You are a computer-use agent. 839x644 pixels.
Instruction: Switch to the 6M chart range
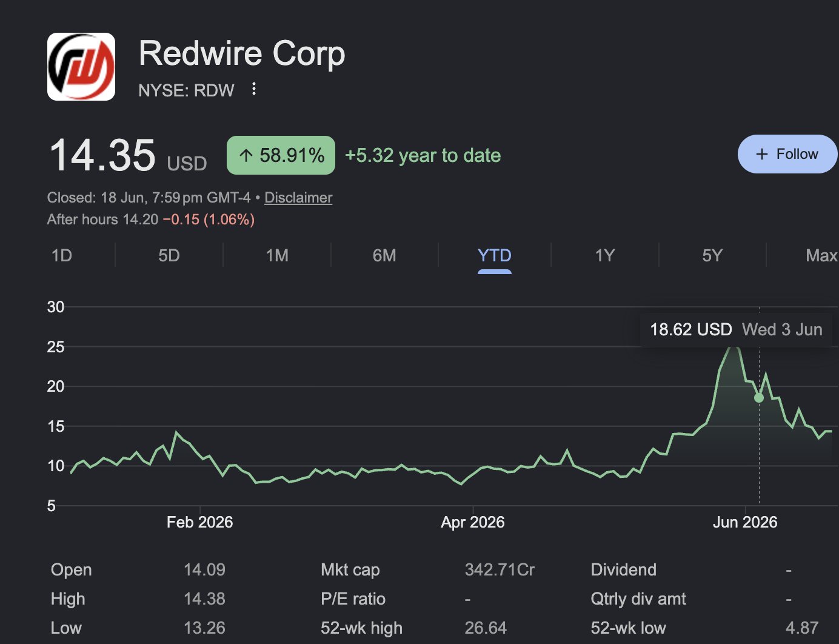click(x=384, y=255)
